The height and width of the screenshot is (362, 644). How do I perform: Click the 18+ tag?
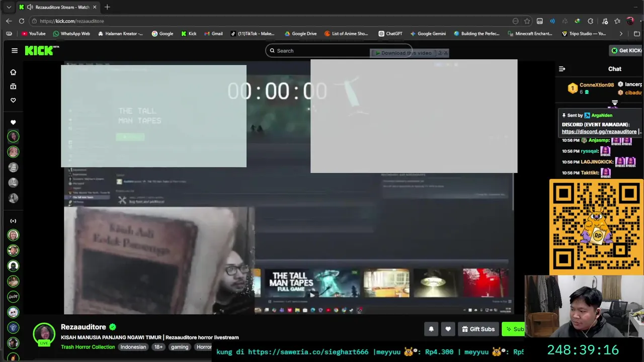coord(158,347)
